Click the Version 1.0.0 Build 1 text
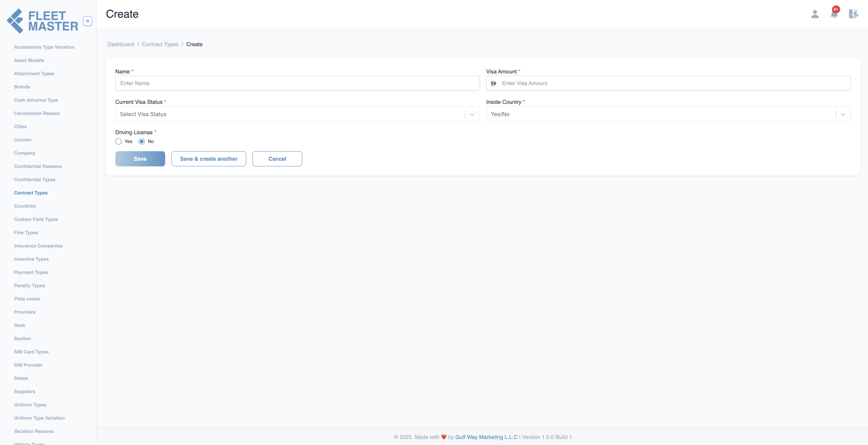 click(x=547, y=437)
